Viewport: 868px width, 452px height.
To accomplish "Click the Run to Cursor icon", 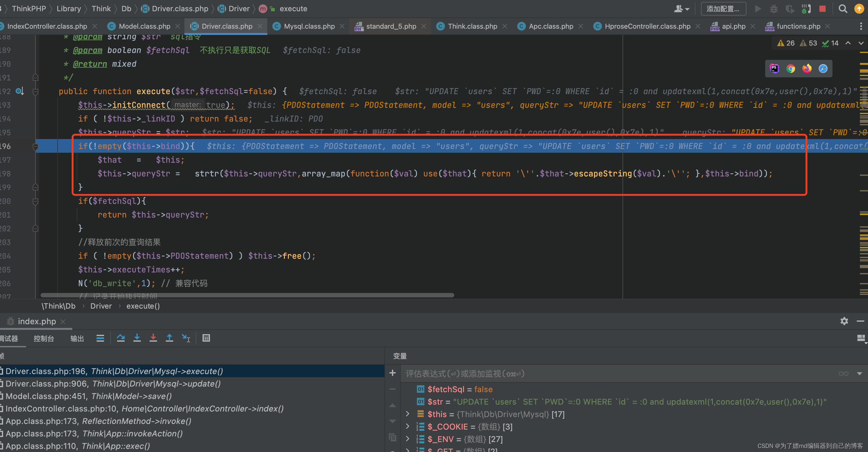I will point(186,338).
